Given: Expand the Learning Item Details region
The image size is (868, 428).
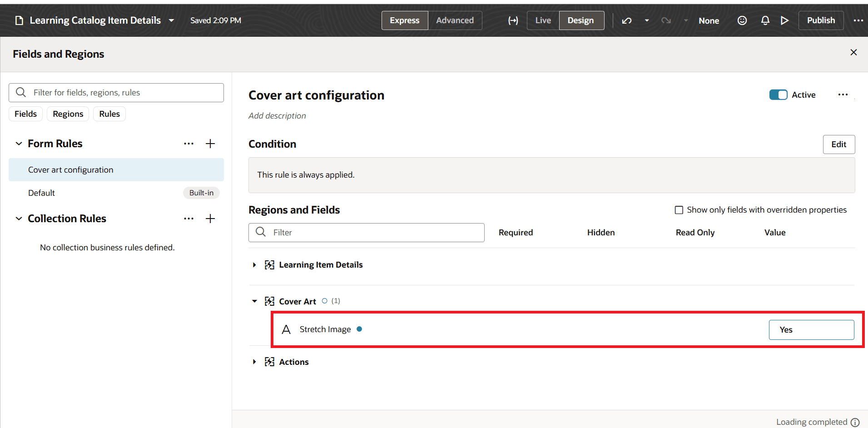Looking at the screenshot, I should (x=254, y=265).
